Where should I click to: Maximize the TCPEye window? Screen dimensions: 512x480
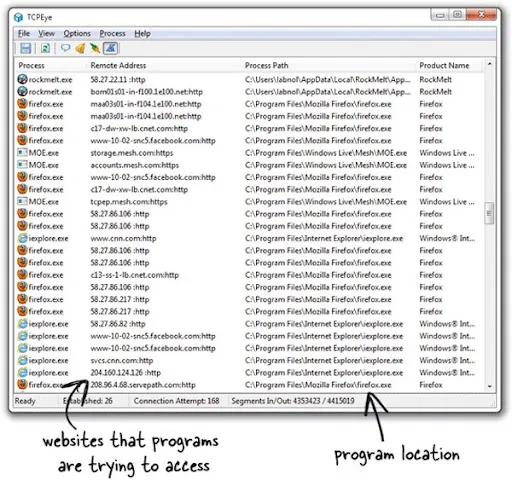pyautogui.click(x=457, y=14)
